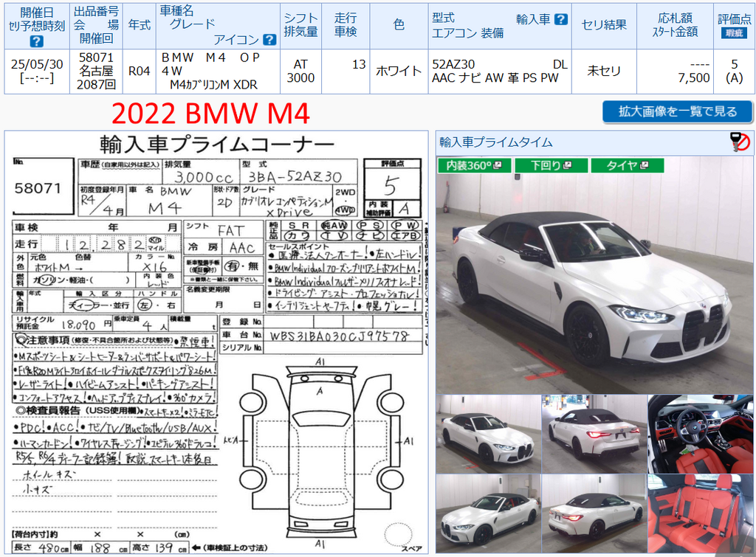Click the AT 3000 shift cell
Screen dimensions: 756x557
(301, 71)
